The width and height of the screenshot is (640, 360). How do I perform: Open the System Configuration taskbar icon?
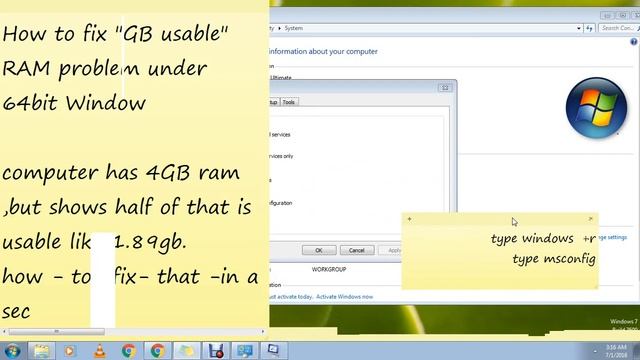[x=273, y=351]
